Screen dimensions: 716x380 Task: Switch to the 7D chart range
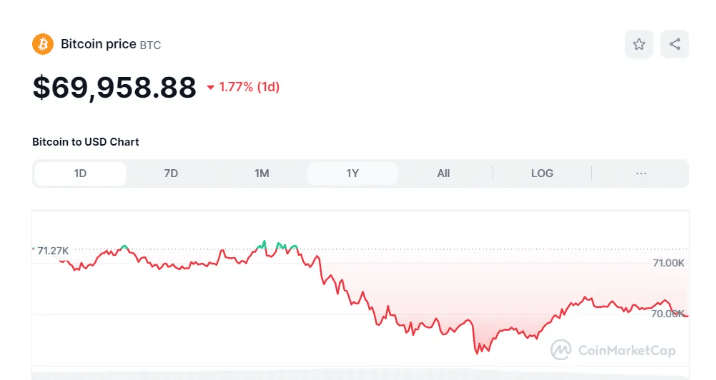(171, 174)
